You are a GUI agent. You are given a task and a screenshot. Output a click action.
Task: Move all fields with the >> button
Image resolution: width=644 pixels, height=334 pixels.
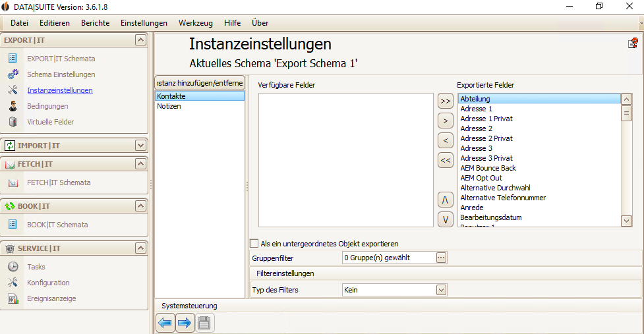445,101
